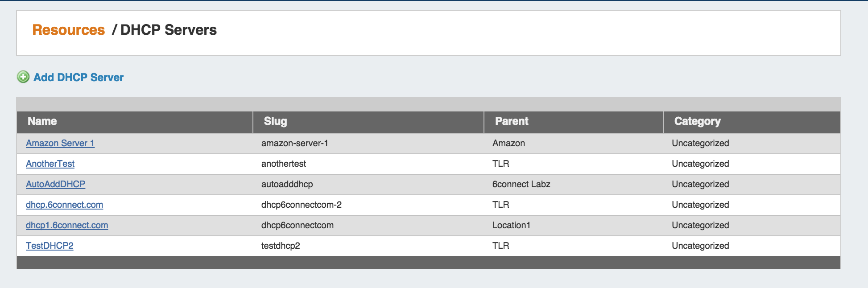Sort by the Parent column header

point(512,121)
